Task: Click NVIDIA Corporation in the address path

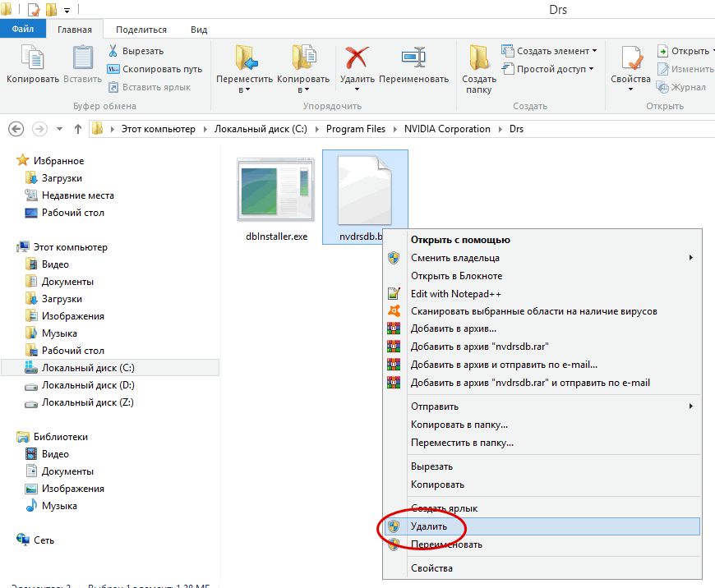Action: click(447, 129)
